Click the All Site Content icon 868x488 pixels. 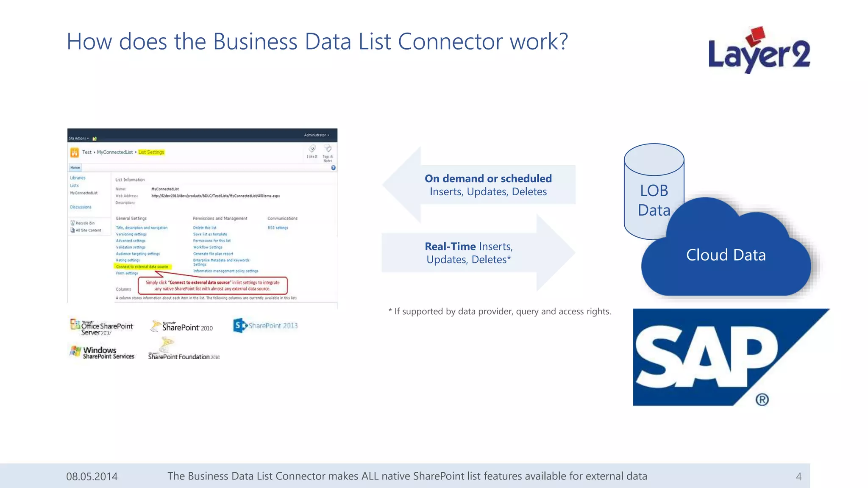[73, 230]
